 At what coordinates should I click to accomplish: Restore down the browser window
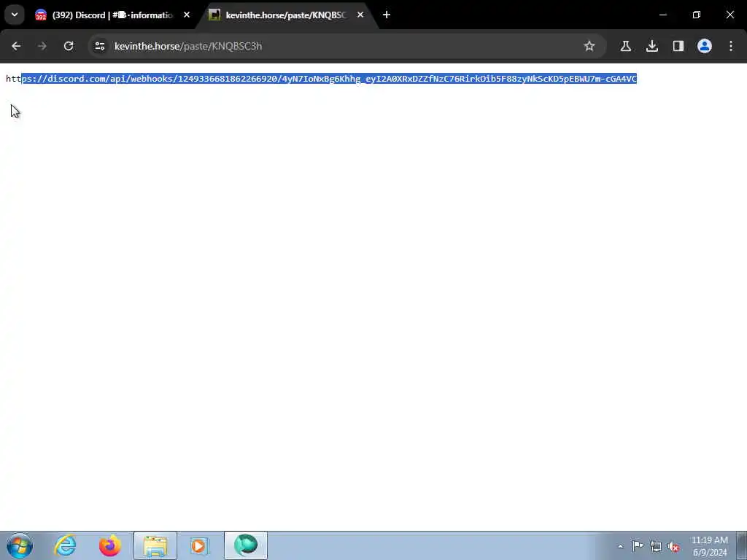click(x=697, y=15)
